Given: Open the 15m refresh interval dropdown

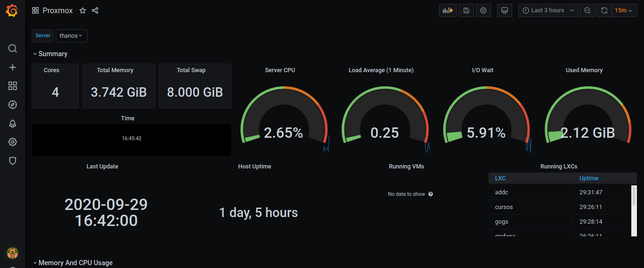Looking at the screenshot, I should click(x=624, y=10).
